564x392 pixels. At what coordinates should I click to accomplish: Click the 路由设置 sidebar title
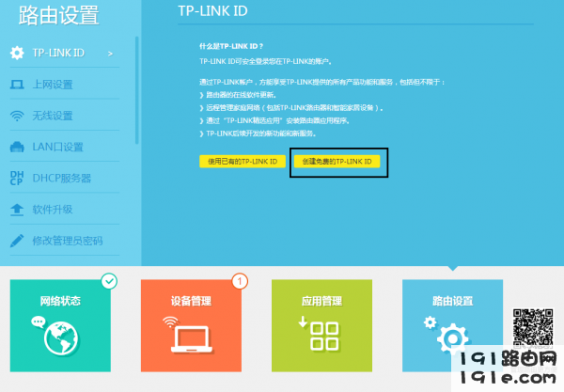point(58,16)
